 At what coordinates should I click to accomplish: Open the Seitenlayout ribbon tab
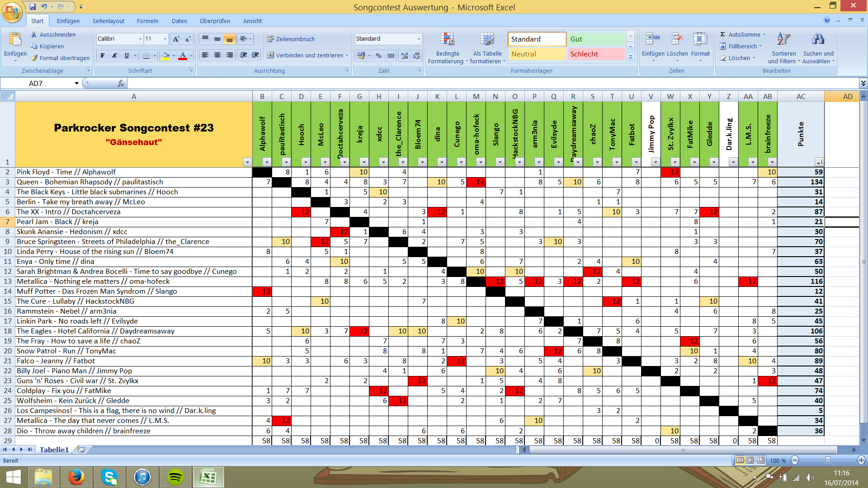coord(108,21)
